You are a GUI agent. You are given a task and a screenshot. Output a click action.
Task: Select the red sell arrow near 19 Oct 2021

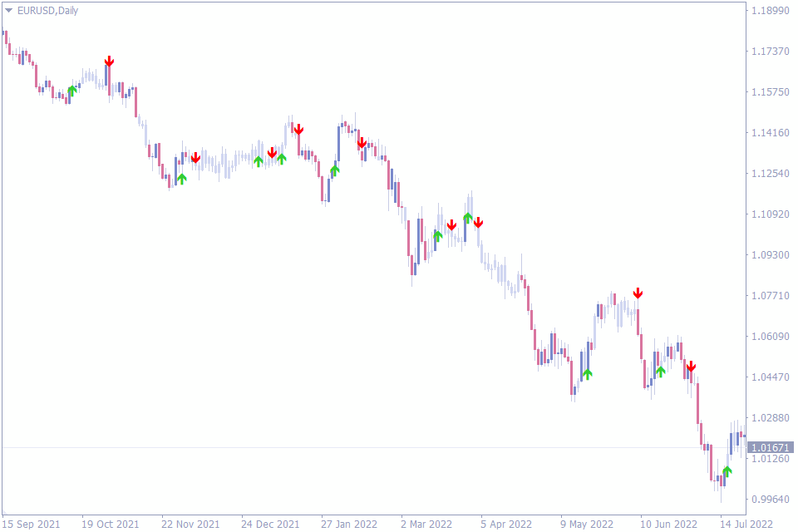(x=110, y=61)
